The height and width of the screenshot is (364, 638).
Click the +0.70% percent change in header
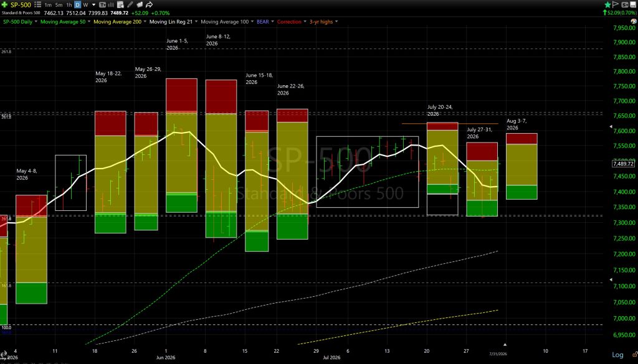tap(160, 13)
